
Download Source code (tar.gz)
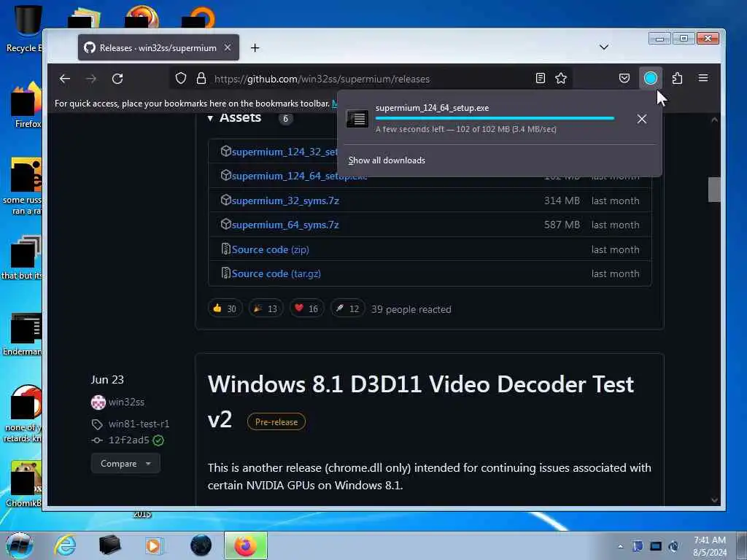276,274
